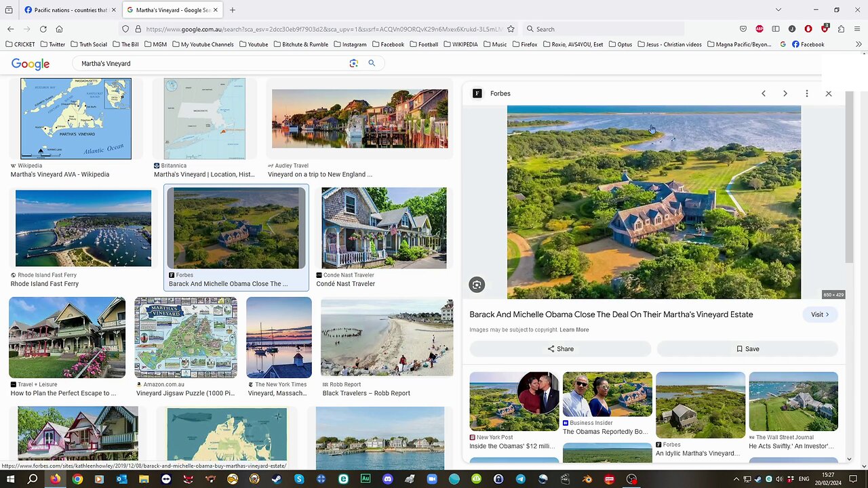Open the WIKIPEDIA bookmark folder
The height and width of the screenshot is (488, 868).
[x=460, y=44]
